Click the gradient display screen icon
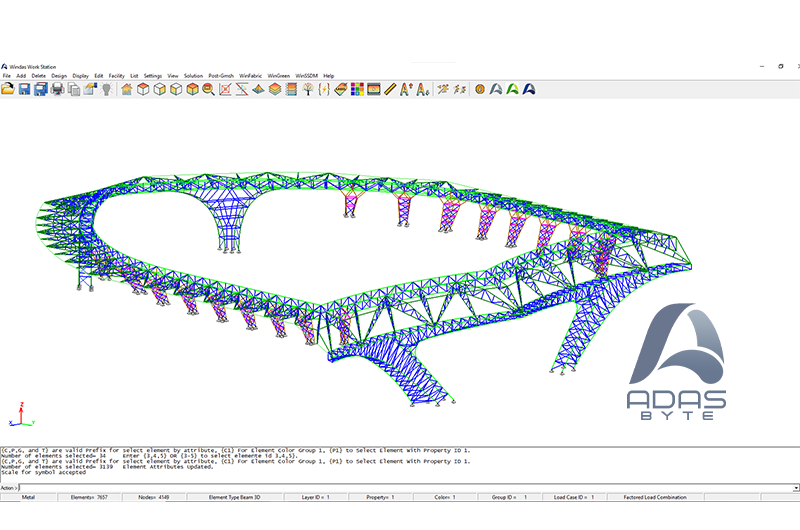Viewport: 800px width, 530px height. [373, 89]
